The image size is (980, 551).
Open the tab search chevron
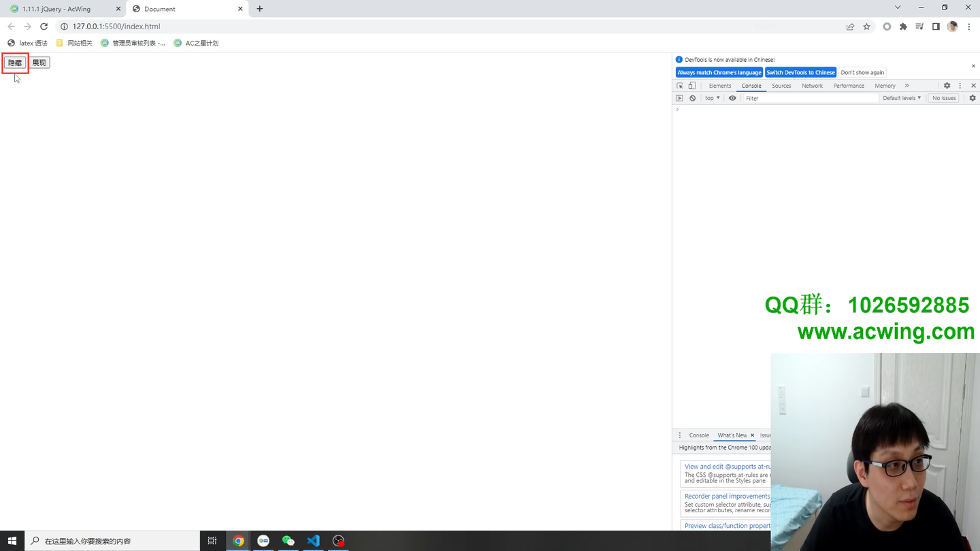pyautogui.click(x=898, y=7)
